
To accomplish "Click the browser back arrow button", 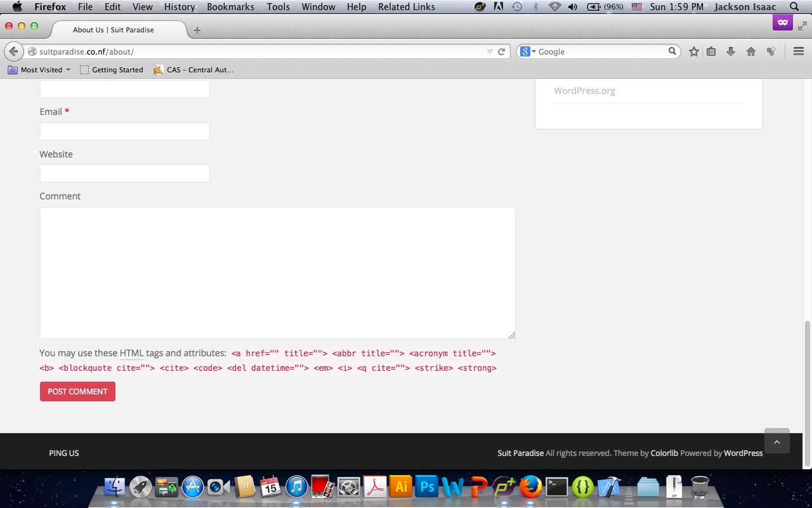I will click(x=13, y=51).
